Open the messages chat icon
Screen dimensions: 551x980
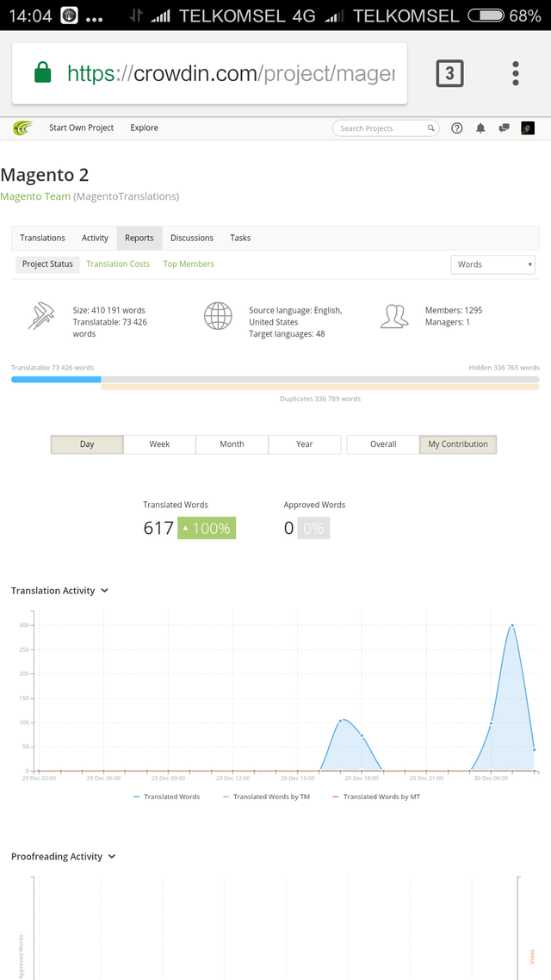click(505, 128)
